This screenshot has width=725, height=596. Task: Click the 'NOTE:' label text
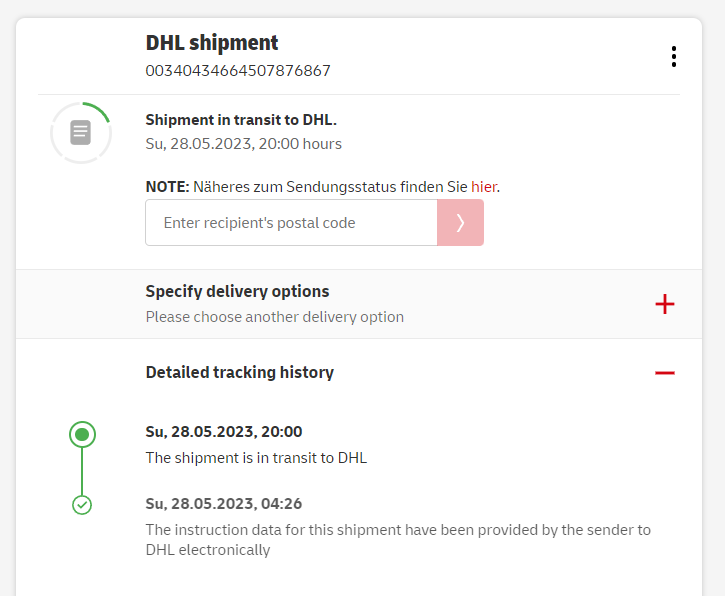coord(167,186)
